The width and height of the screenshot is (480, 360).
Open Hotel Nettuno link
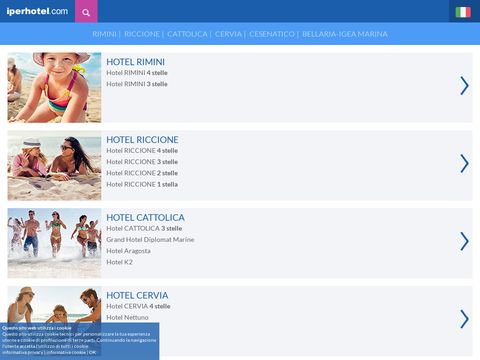click(127, 317)
